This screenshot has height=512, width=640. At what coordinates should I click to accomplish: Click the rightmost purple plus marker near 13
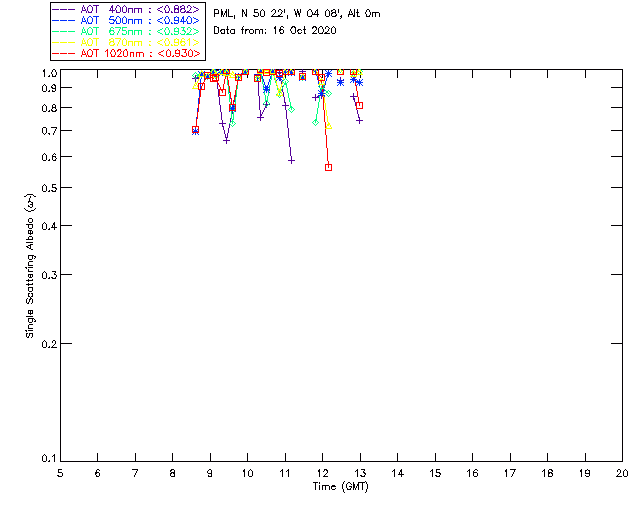click(359, 120)
